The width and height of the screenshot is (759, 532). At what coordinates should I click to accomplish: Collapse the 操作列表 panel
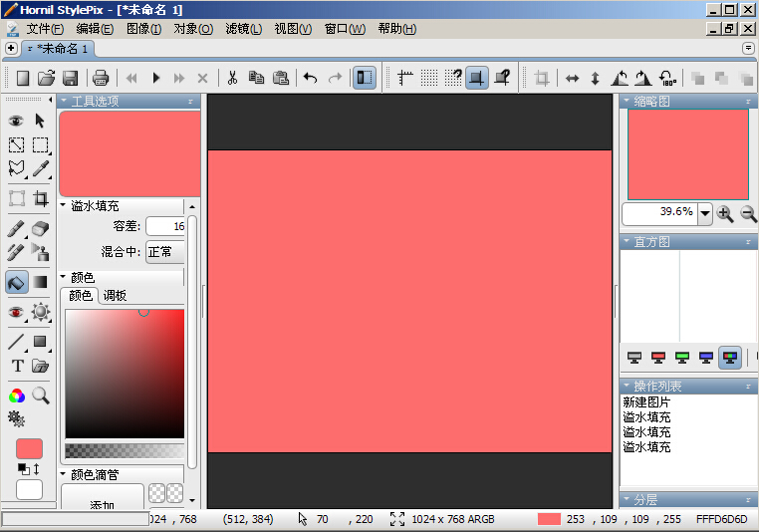(x=627, y=386)
